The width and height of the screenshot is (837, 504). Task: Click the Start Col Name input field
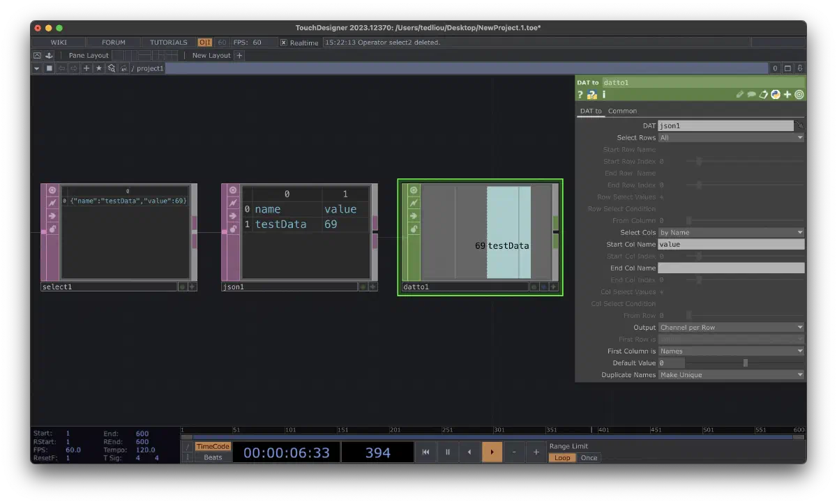(730, 244)
